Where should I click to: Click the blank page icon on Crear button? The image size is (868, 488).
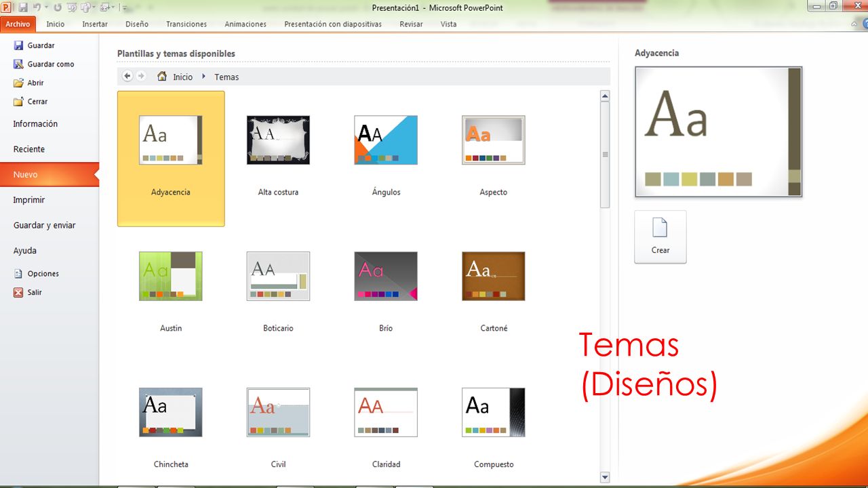click(660, 228)
